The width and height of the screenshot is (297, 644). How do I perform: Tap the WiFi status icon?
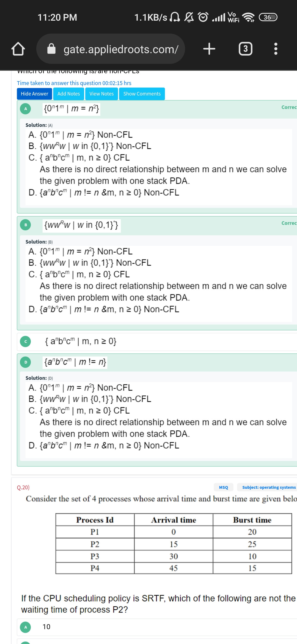click(x=248, y=17)
